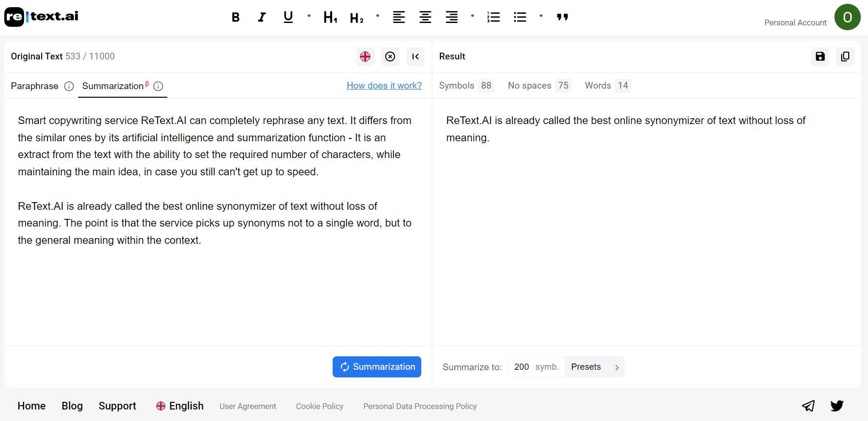Open the Cookie Policy
Image resolution: width=868 pixels, height=421 pixels.
pyautogui.click(x=320, y=406)
